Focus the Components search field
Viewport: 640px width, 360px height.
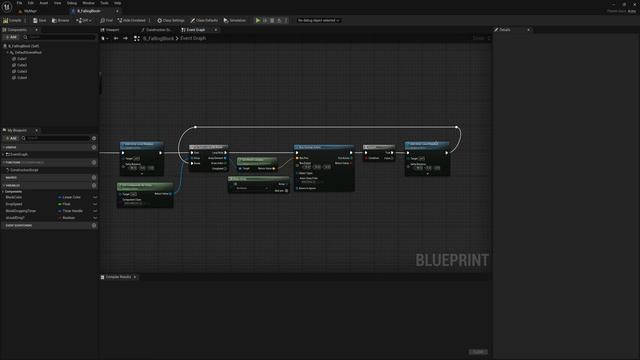pyautogui.click(x=60, y=37)
